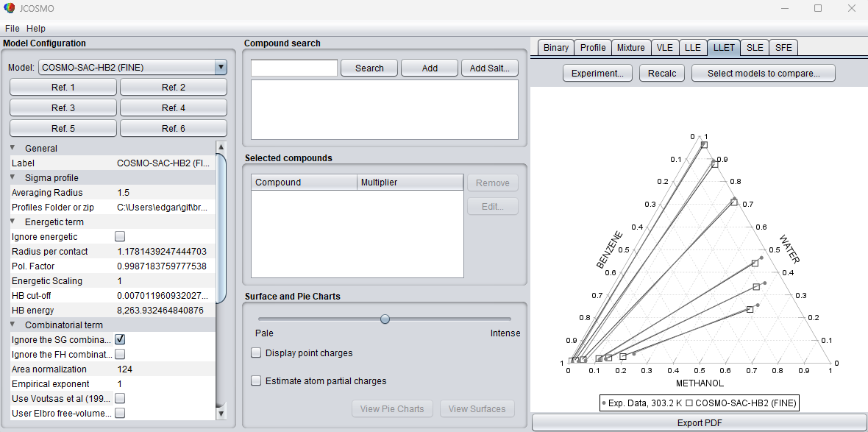Click the Ref. 3 button

[x=63, y=107]
